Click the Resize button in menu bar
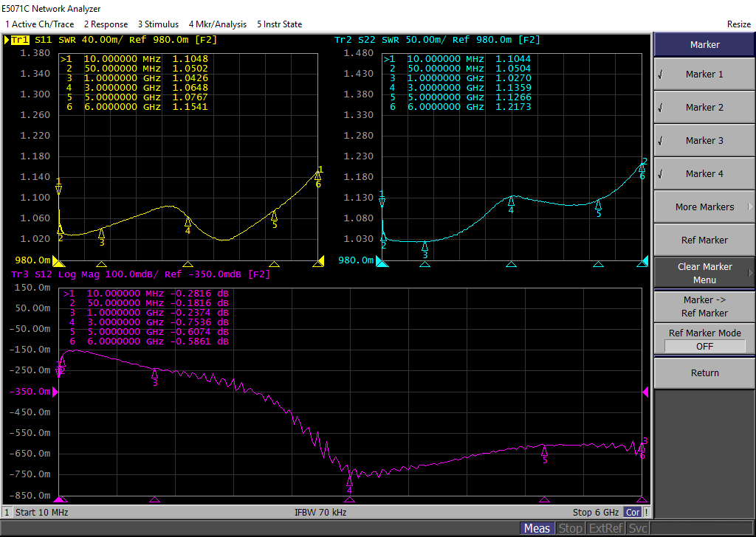Viewport: 756px width, 537px height. 738,24
